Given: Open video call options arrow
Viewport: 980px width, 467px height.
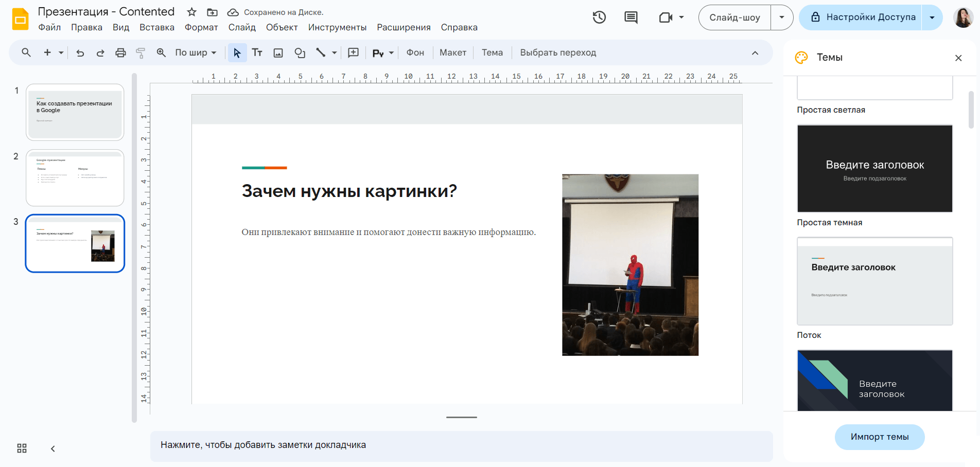Looking at the screenshot, I should pos(681,17).
